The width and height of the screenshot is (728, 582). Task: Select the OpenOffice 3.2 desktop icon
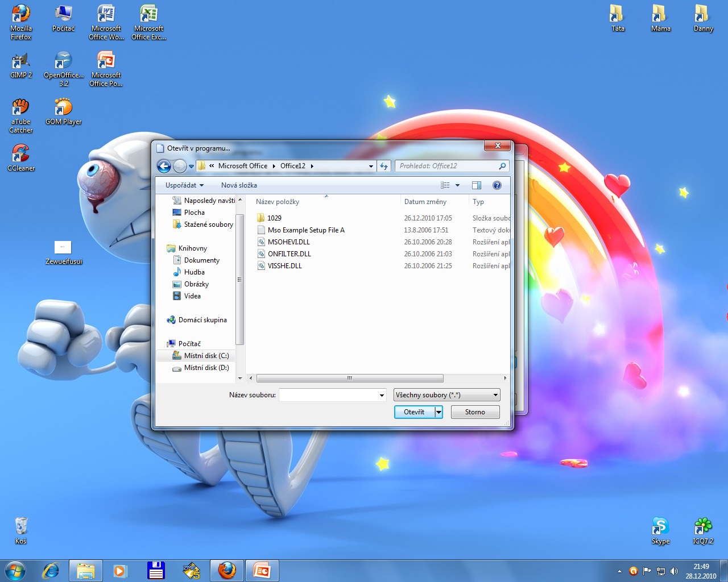pos(64,69)
